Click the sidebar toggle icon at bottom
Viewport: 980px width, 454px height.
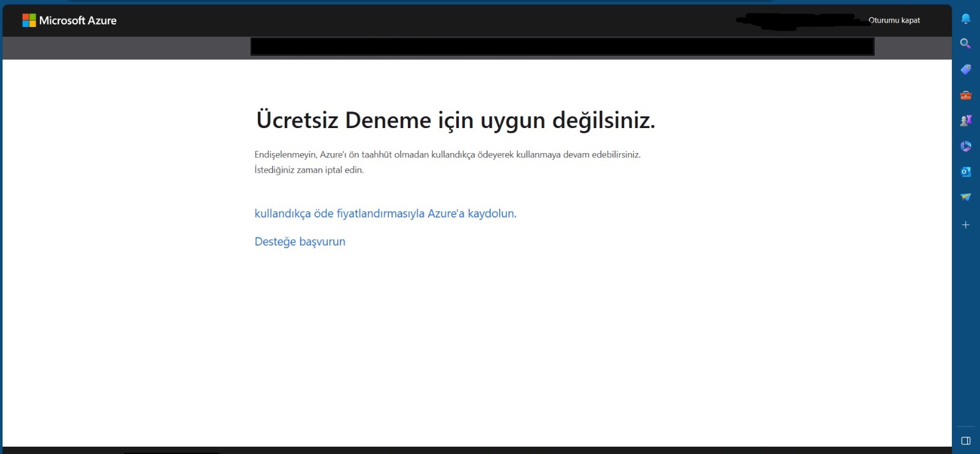[966, 441]
